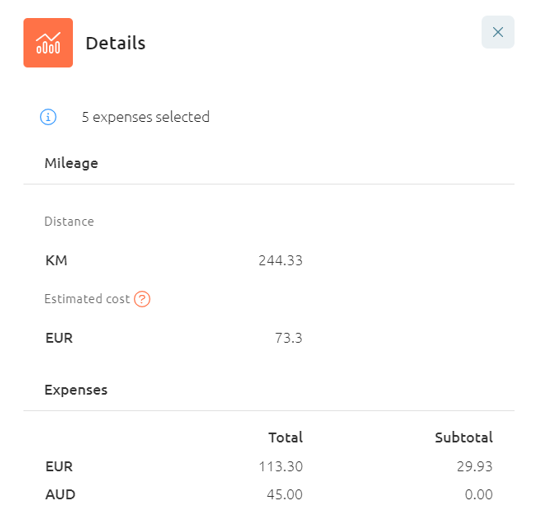Click the Distance label

coord(69,221)
